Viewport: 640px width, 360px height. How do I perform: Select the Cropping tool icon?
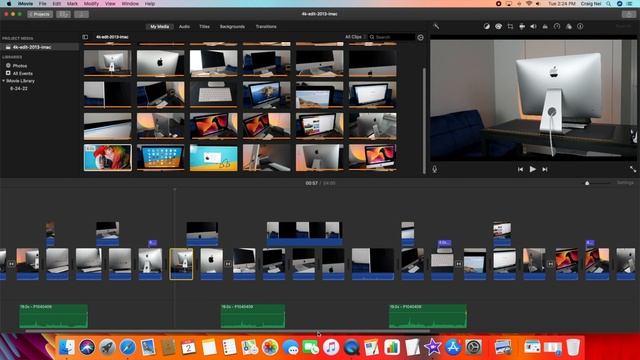click(510, 27)
